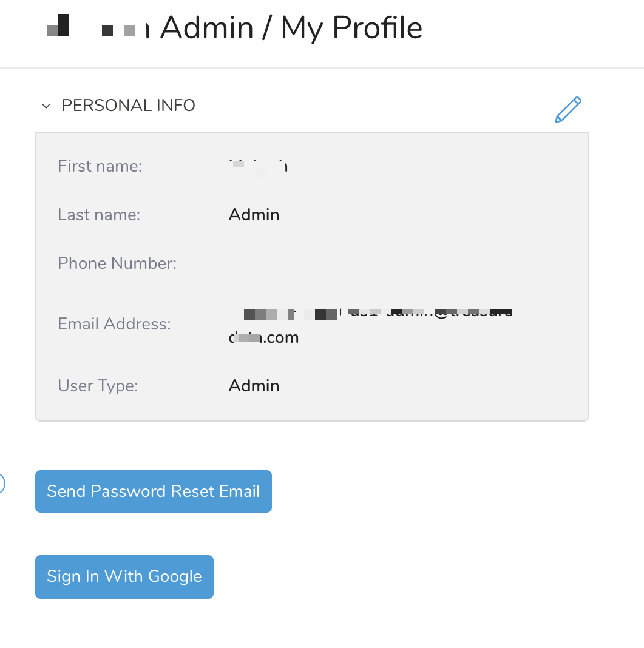Click the PERSONAL INFO section heading
Viewport: 644px width, 648px height.
[x=129, y=106]
